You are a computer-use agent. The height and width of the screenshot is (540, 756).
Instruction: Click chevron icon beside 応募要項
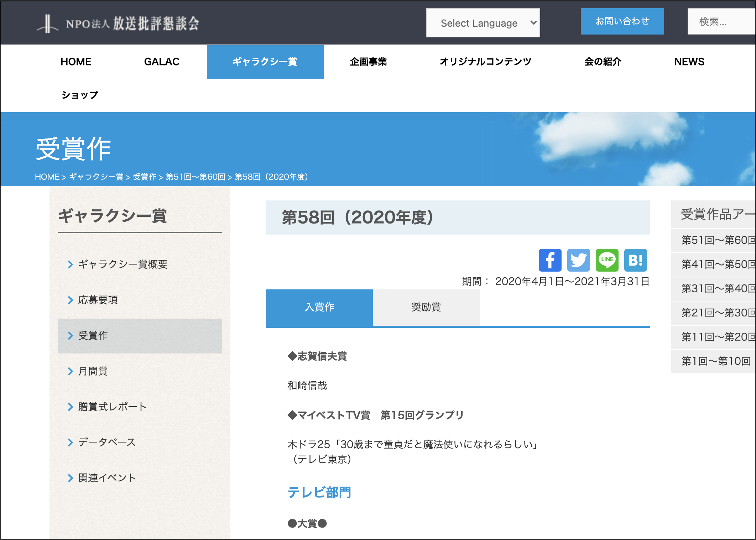click(x=70, y=300)
